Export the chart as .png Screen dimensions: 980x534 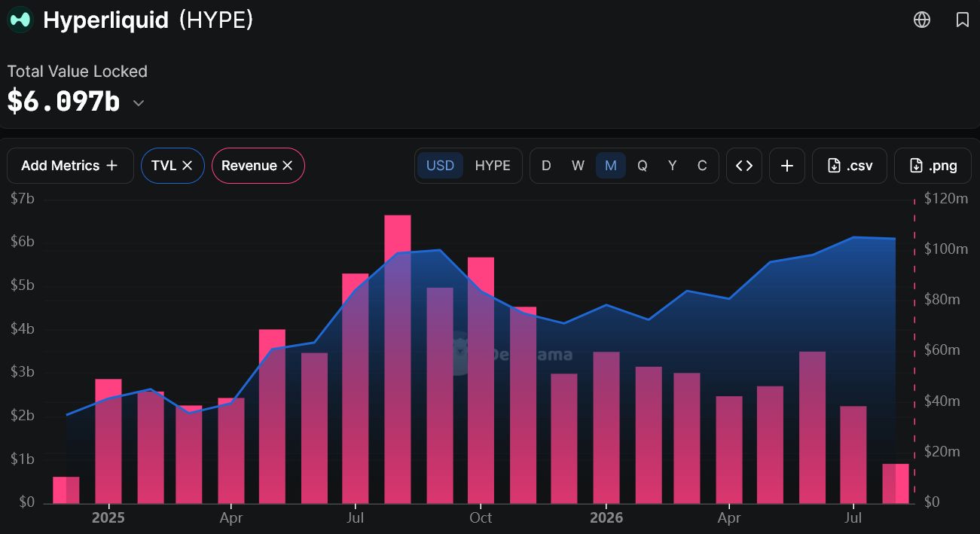click(x=933, y=166)
